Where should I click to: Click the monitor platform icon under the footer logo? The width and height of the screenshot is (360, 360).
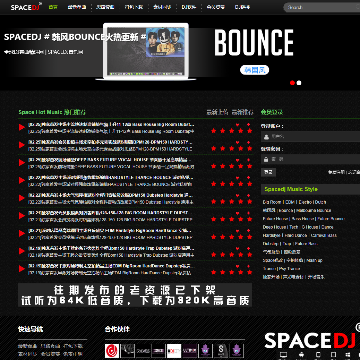pyautogui.click(x=284, y=354)
